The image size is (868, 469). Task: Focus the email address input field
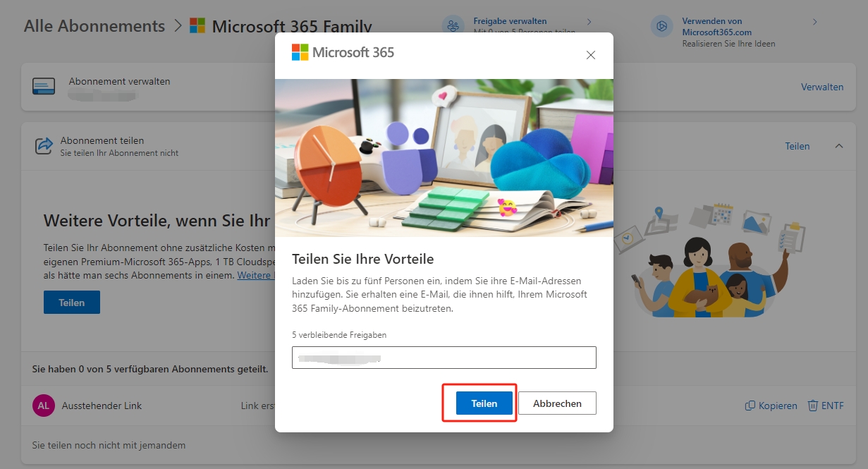point(444,358)
